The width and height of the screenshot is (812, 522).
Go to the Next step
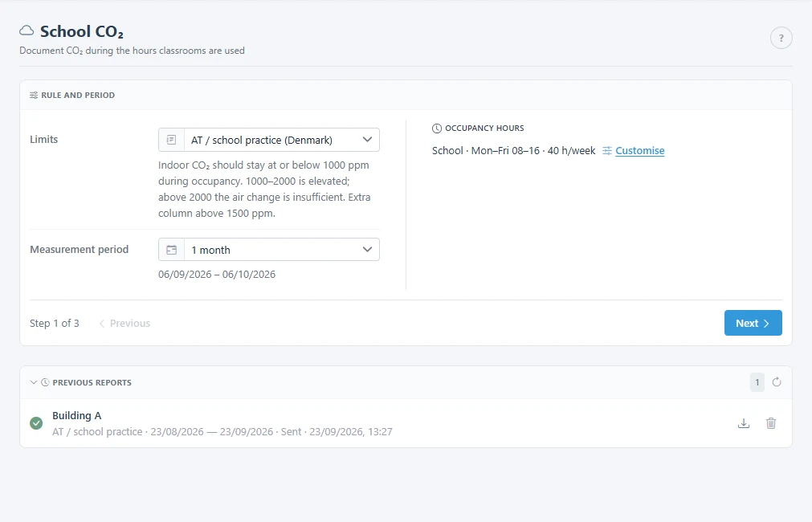753,323
